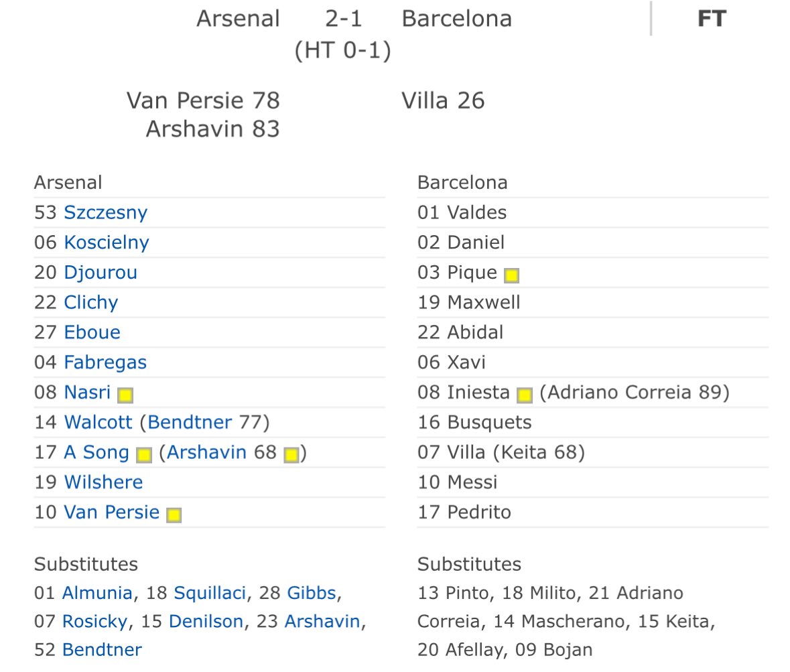Click the yellow card next to Iniesta
This screenshot has width=790, height=672.
tap(525, 395)
